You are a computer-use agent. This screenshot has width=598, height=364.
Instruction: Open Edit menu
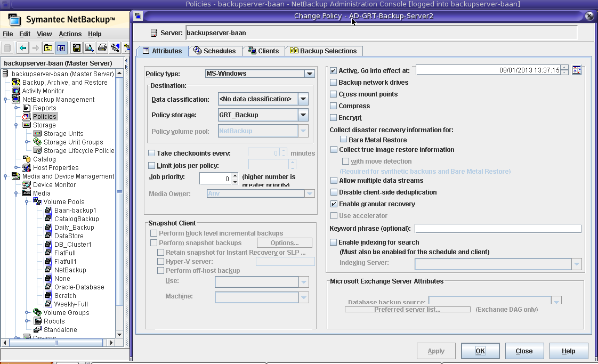point(25,34)
